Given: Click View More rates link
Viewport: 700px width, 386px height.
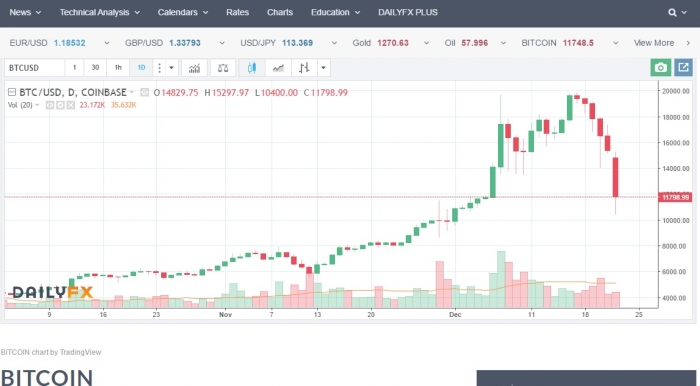Looking at the screenshot, I should 654,43.
